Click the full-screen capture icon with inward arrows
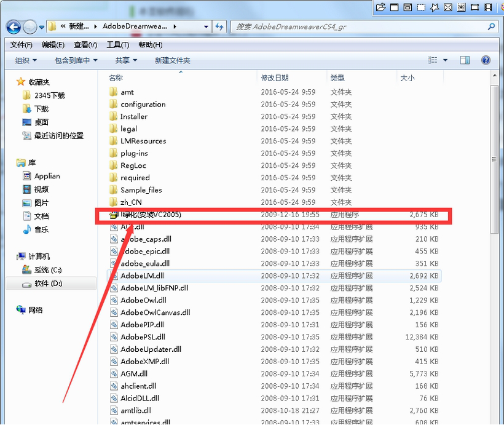 [447, 7]
